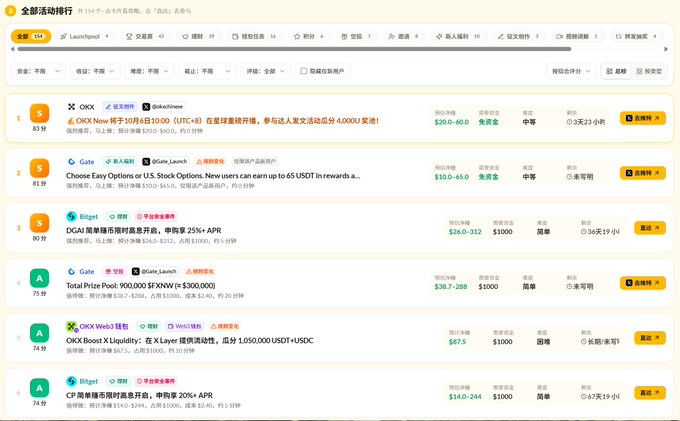Select the 积分 tab
Screen dimensions: 680x421
tap(309, 36)
